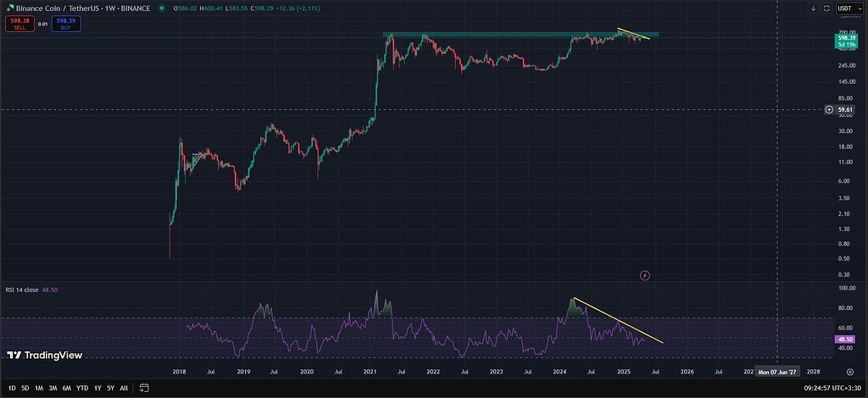Open time axis settings gear icon
This screenshot has width=868, height=398.
(x=849, y=372)
